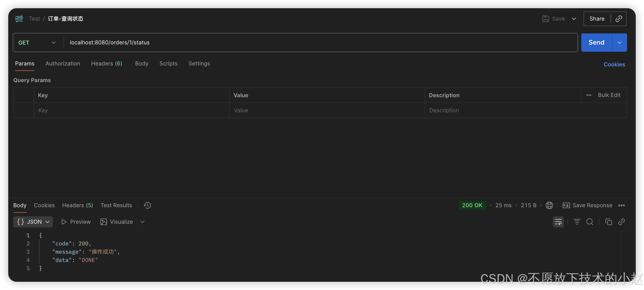Viewport: 644px width, 290px height.
Task: Open the JSON format dropdown
Action: (33, 222)
